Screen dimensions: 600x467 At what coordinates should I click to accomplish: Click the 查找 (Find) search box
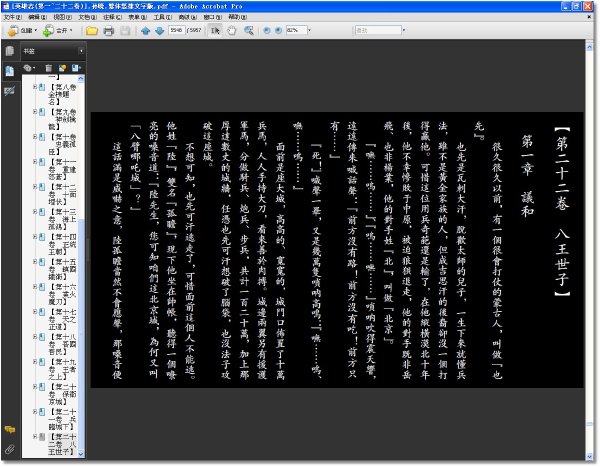coord(378,30)
